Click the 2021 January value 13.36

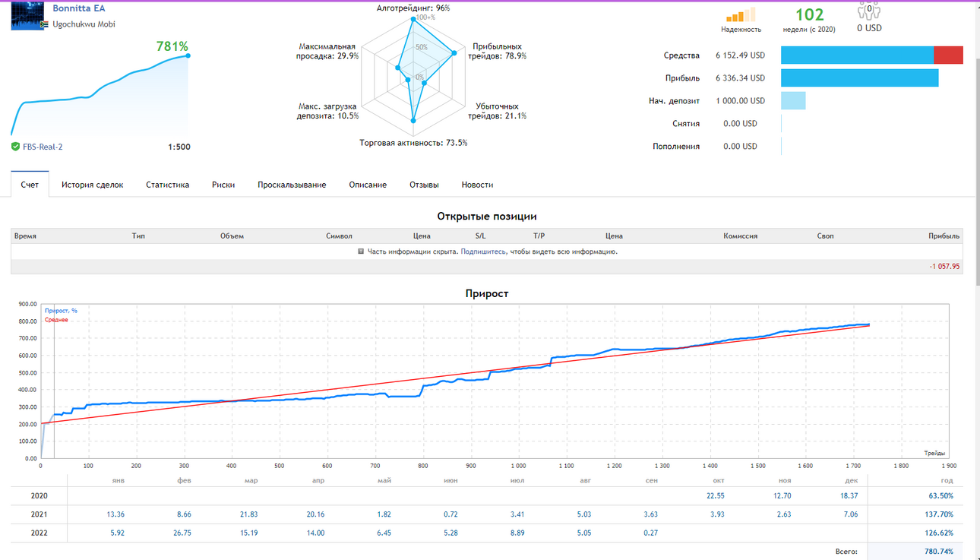tap(116, 514)
